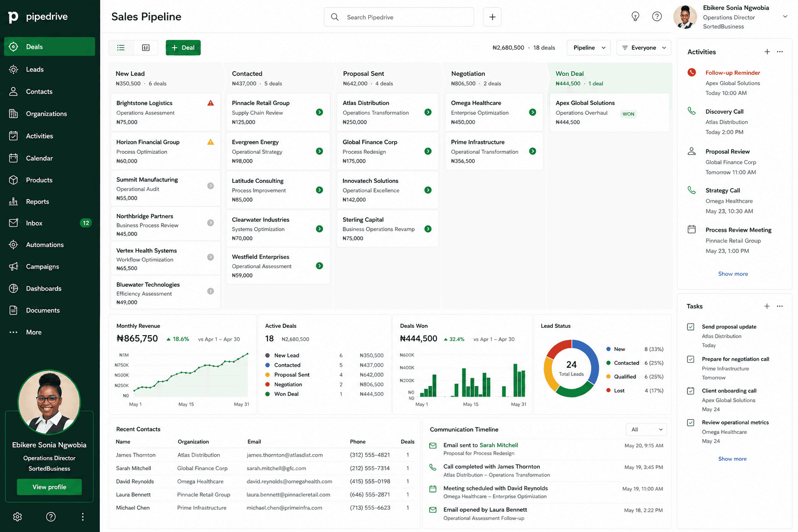Open the Follow-up Reminder activity link
Image resolution: width=798 pixels, height=532 pixels.
tap(733, 73)
